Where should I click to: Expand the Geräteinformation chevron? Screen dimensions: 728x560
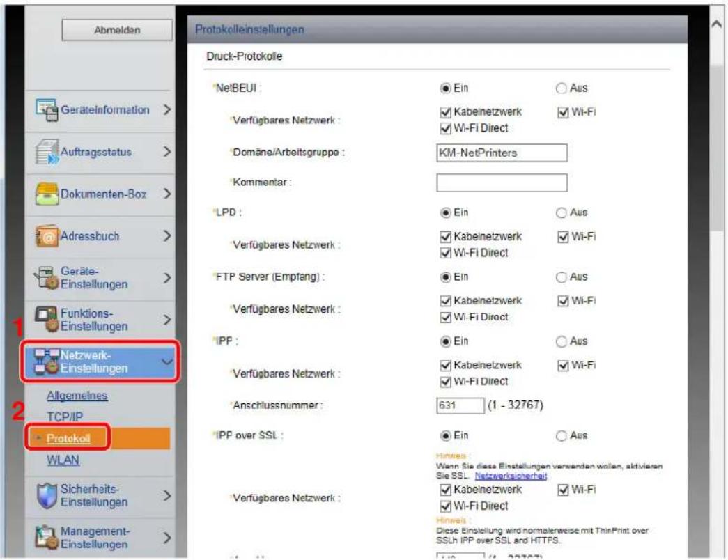[167, 110]
